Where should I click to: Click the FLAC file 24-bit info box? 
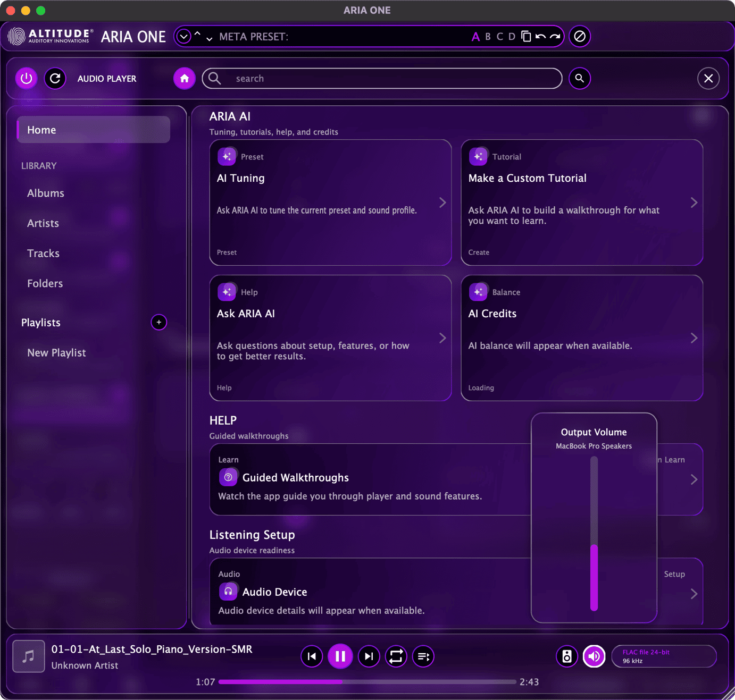[664, 656]
